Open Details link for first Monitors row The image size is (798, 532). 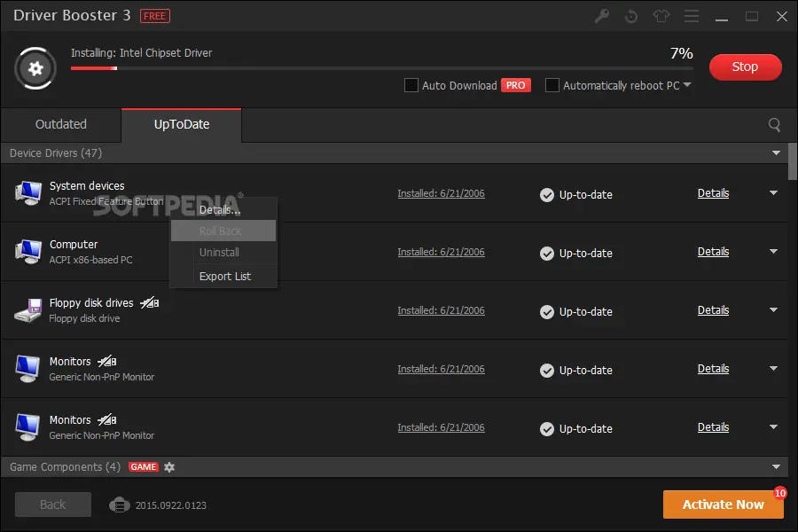[x=713, y=369]
